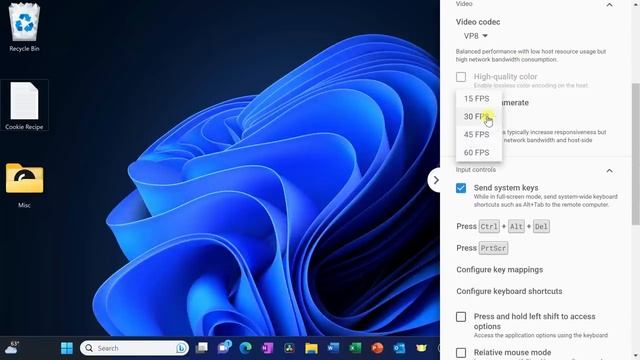Collapse the Input controls section chevron

609,171
